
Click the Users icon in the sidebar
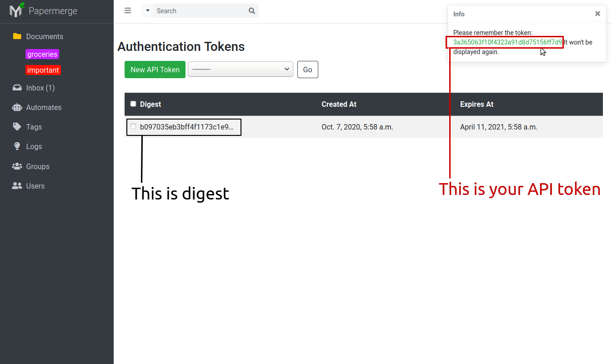click(17, 186)
